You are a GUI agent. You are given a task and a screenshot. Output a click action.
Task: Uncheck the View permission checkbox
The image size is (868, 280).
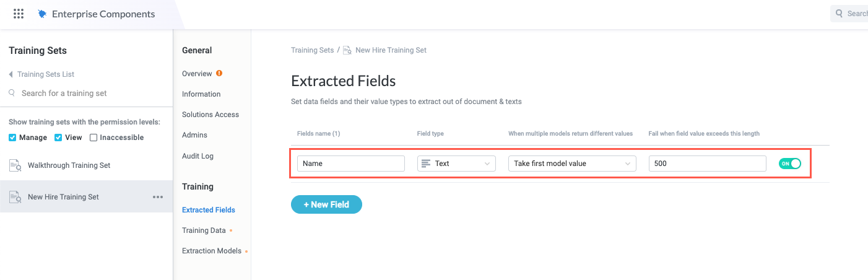coord(58,138)
